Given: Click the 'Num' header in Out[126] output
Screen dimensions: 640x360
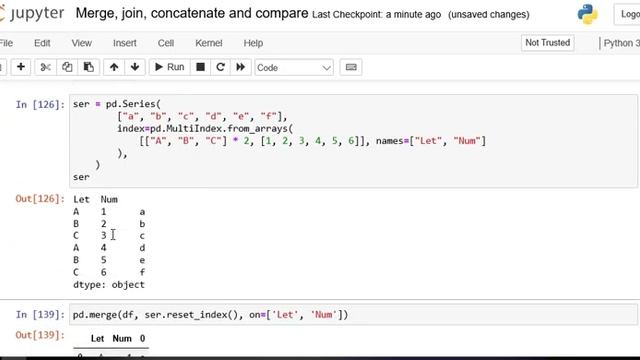Looking at the screenshot, I should tap(109, 199).
